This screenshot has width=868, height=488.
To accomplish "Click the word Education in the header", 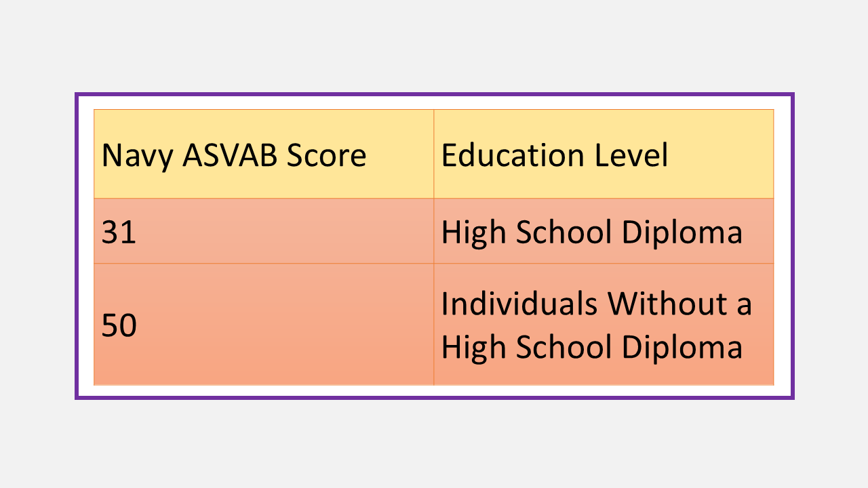I will pyautogui.click(x=513, y=155).
